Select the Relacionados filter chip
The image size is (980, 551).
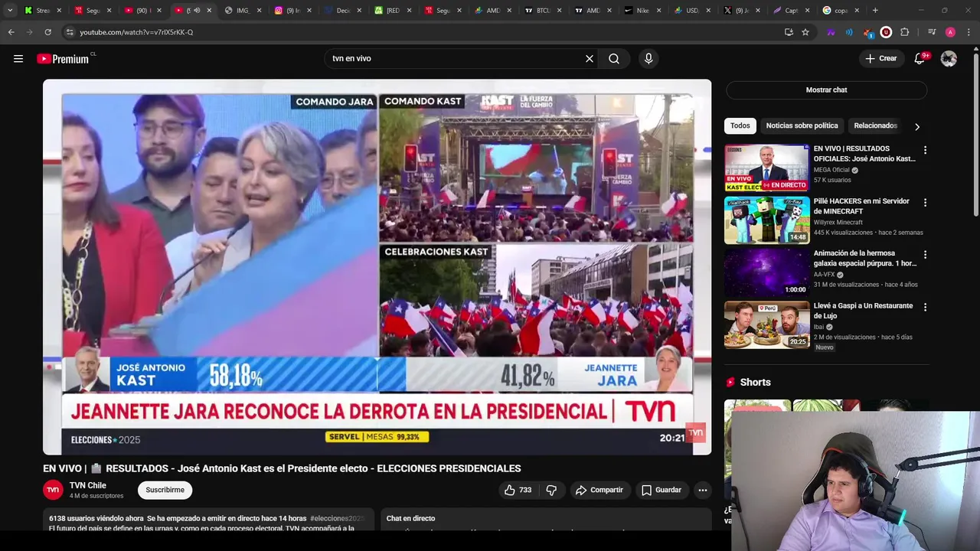point(875,126)
